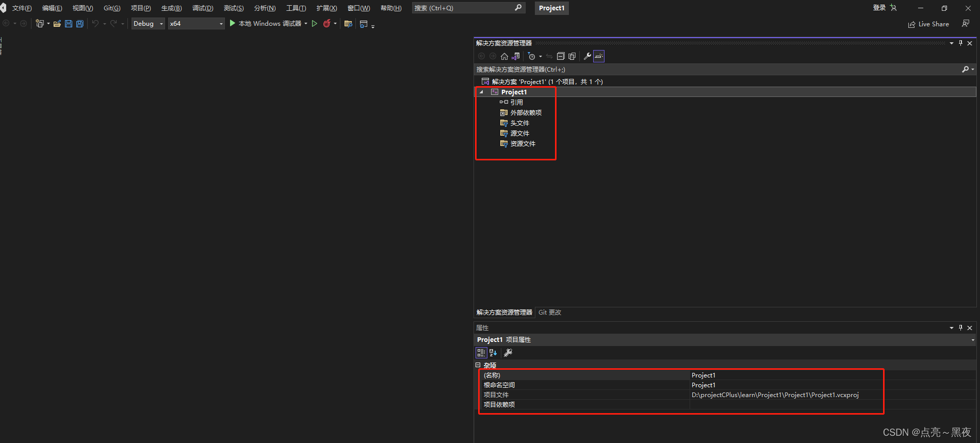Screen dimensions: 980x443
Task: Toggle Categorized view in the Properties panel
Action: coord(481,353)
